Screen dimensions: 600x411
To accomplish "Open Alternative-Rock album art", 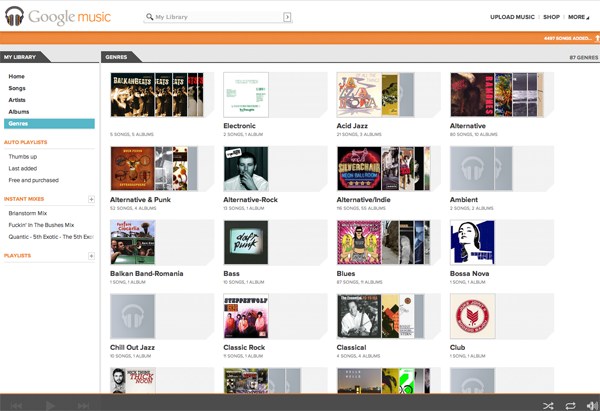I will [x=246, y=168].
